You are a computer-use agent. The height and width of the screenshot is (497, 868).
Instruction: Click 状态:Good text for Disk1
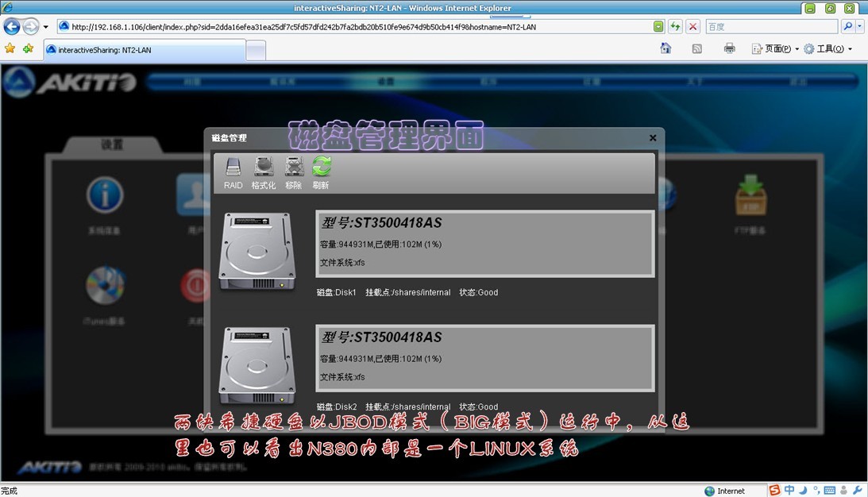pos(478,292)
